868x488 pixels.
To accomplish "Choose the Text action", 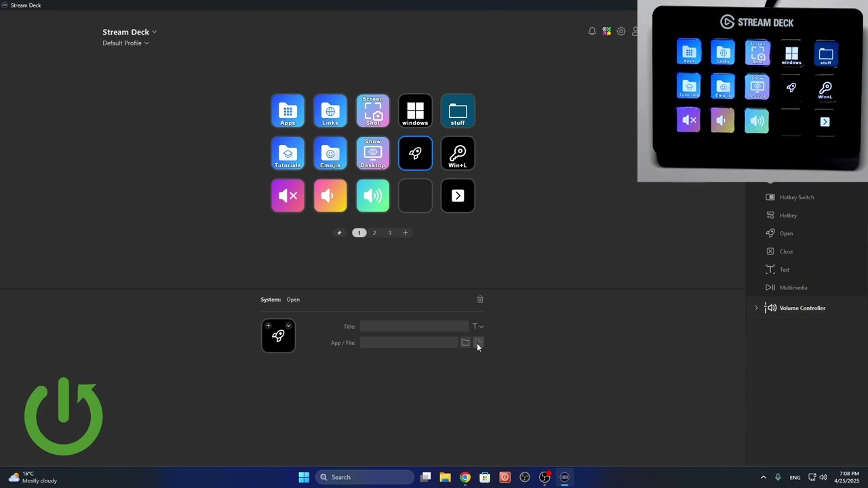I will [777, 269].
